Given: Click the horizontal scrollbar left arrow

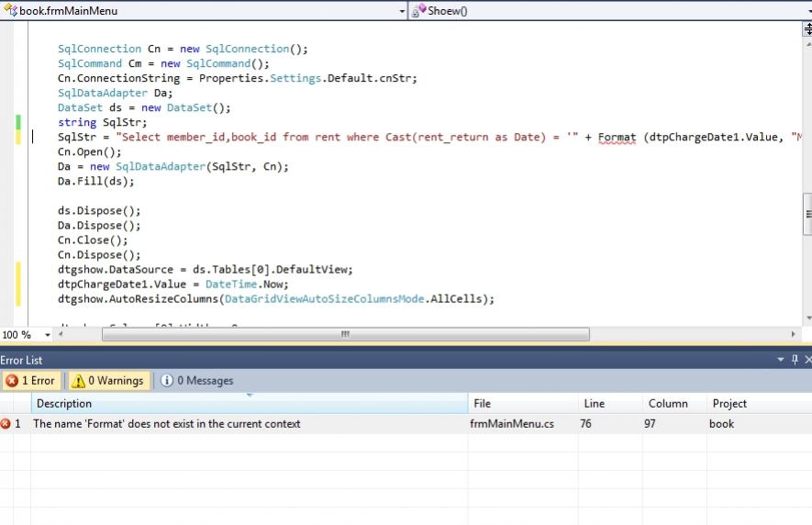Looking at the screenshot, I should [x=61, y=335].
